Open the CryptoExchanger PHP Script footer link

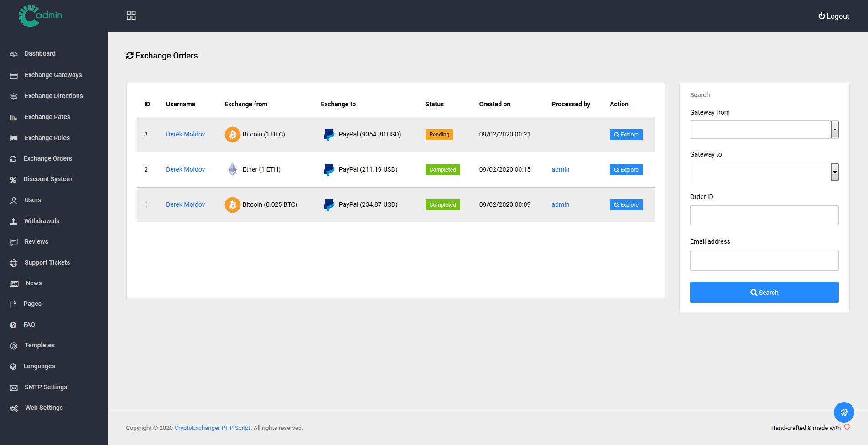(212, 428)
